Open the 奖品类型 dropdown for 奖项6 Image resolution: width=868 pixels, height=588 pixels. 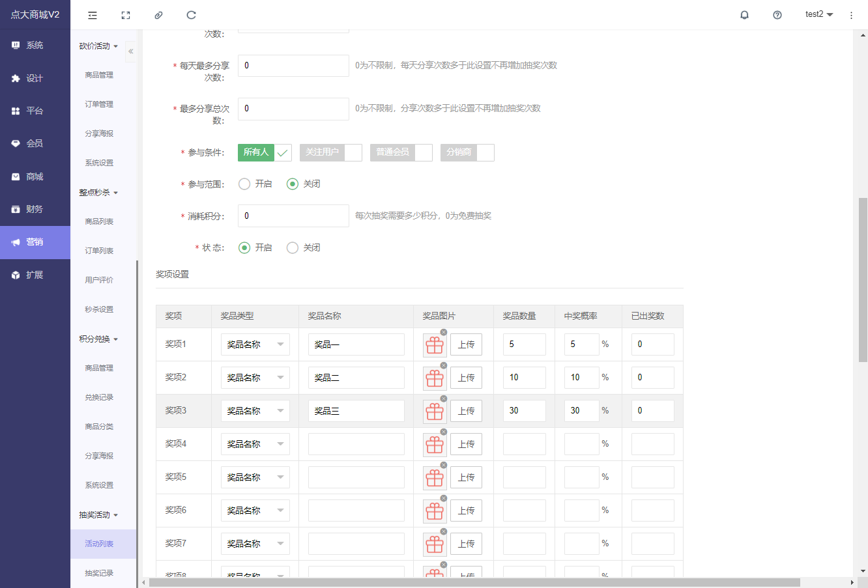[255, 511]
